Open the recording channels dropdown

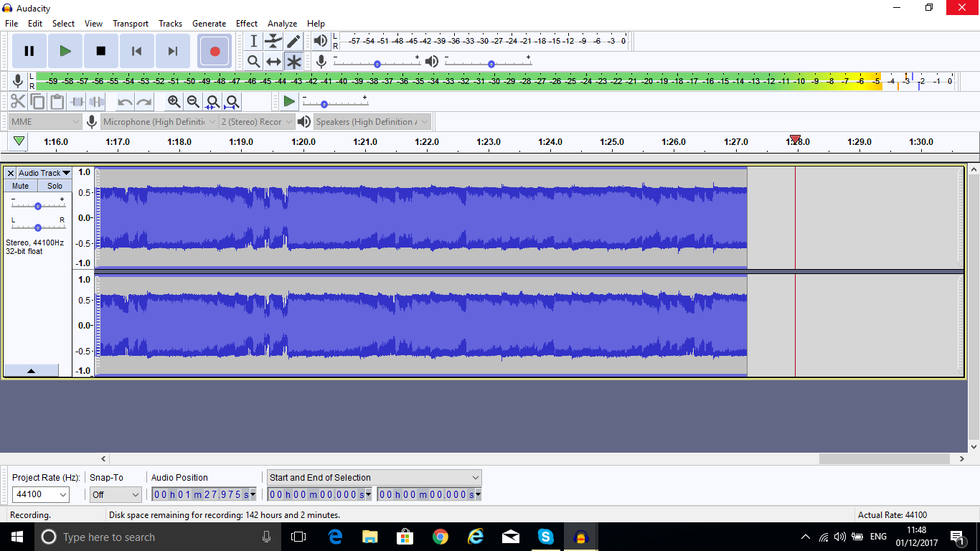coord(256,121)
